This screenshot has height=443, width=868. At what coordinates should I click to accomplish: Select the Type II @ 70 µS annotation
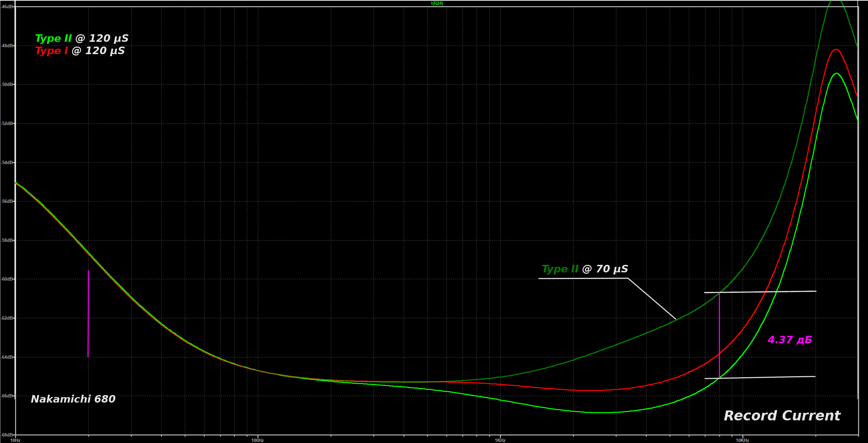coord(585,269)
